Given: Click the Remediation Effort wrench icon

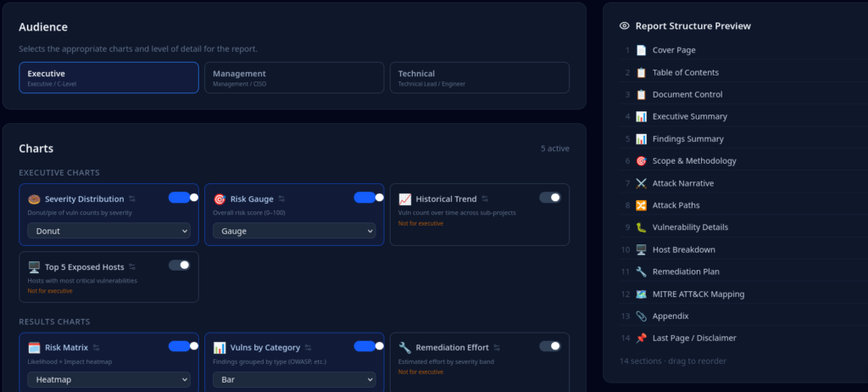Looking at the screenshot, I should (x=404, y=348).
